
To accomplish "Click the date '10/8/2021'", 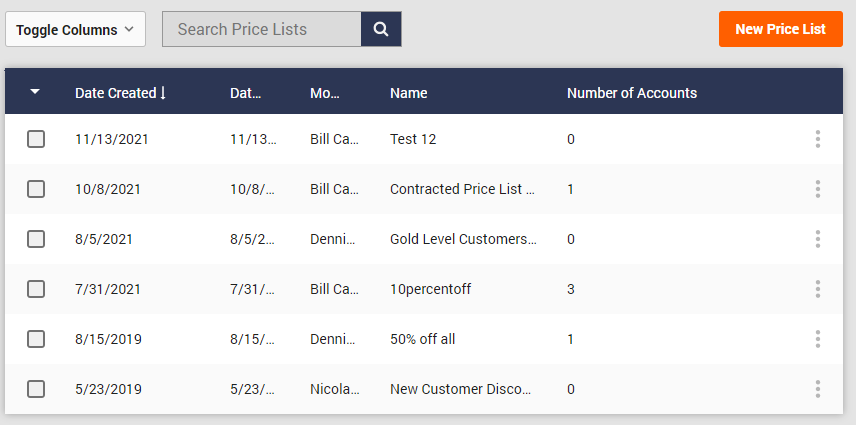I will click(108, 189).
